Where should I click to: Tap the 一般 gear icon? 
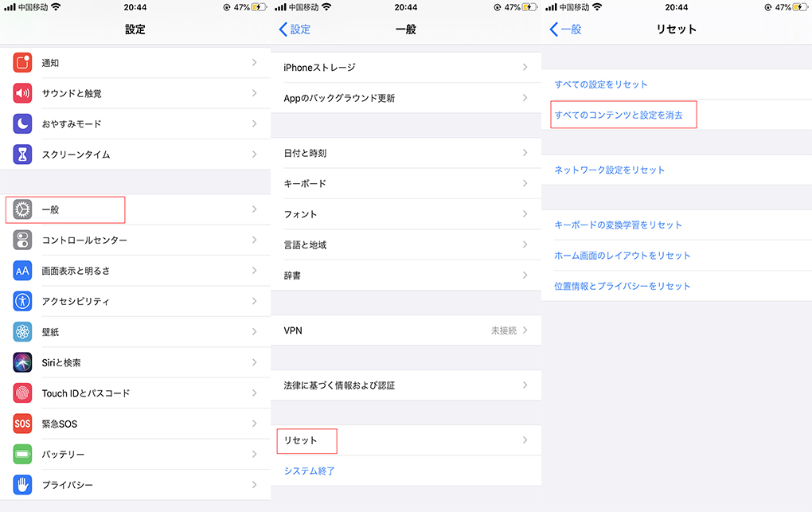22,209
